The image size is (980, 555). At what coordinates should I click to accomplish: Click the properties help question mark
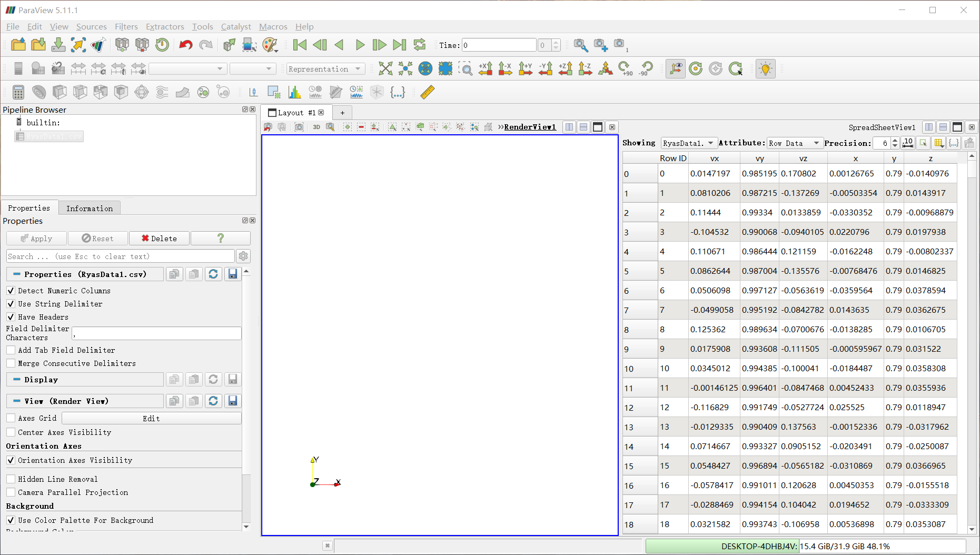(221, 239)
